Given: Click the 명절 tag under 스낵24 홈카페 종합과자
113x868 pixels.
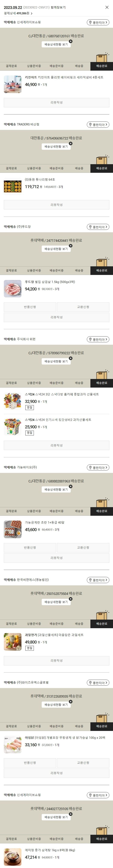Looking at the screenshot, I should (x=30, y=407).
